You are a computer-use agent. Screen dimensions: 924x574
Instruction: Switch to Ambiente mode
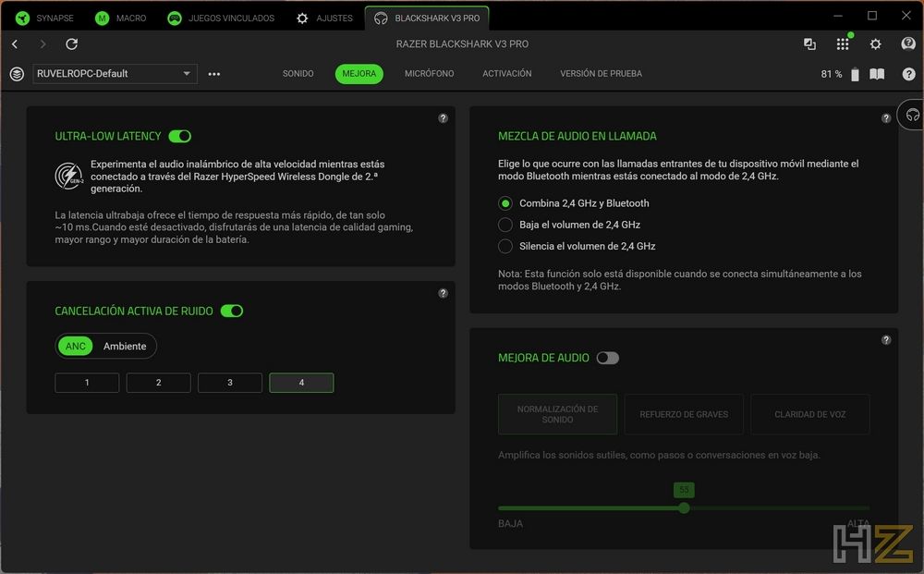click(125, 346)
